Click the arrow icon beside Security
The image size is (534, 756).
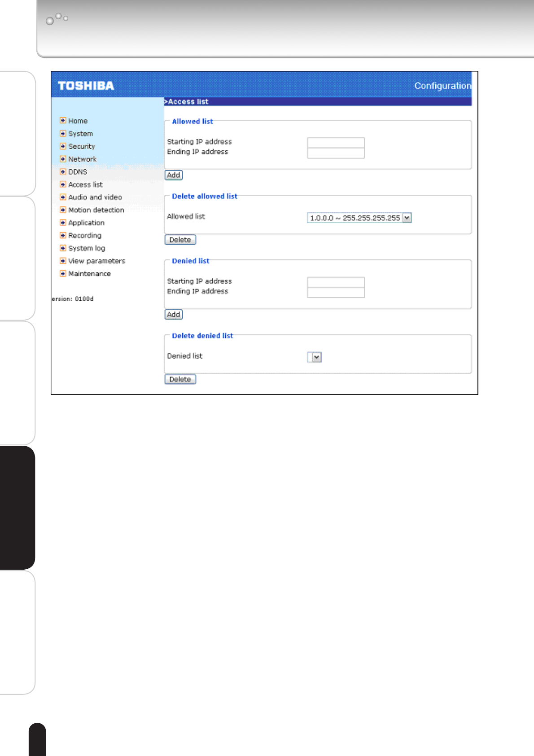click(63, 146)
